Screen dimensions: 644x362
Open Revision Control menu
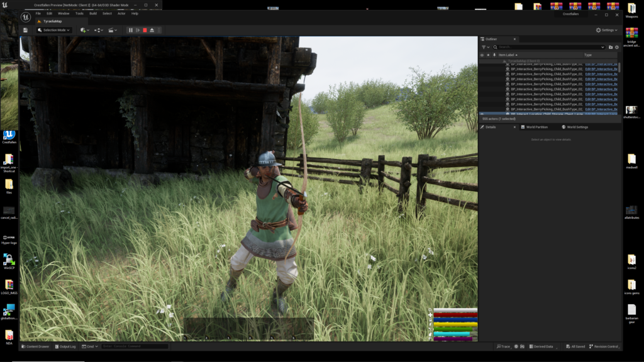click(x=604, y=346)
